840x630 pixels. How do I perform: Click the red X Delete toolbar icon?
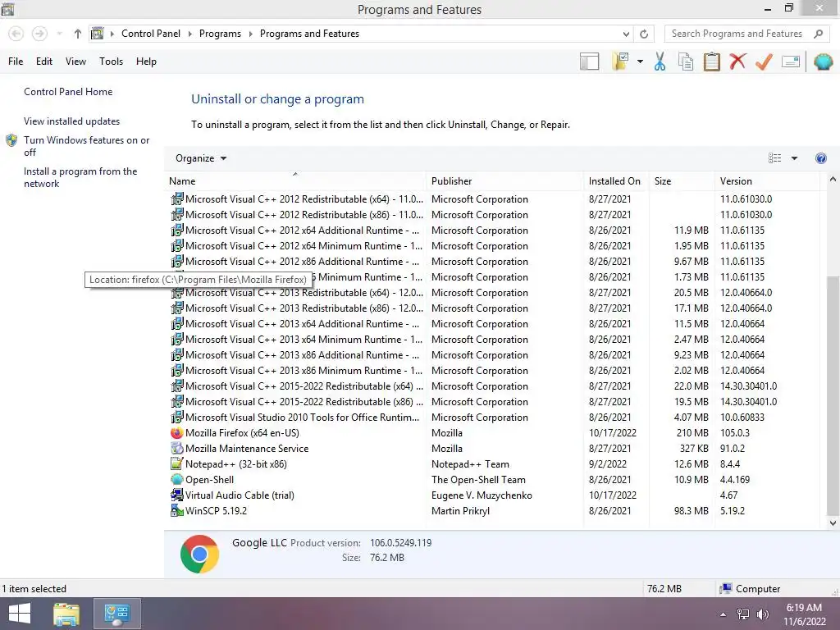pos(737,62)
